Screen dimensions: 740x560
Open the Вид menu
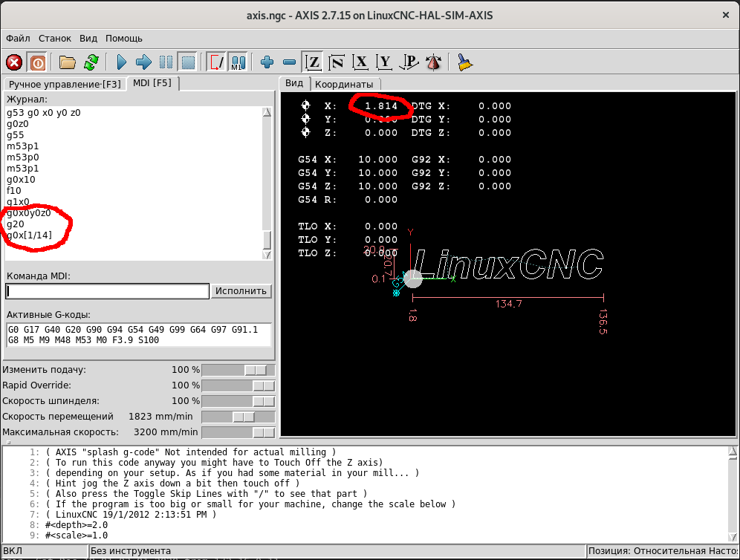(88, 38)
